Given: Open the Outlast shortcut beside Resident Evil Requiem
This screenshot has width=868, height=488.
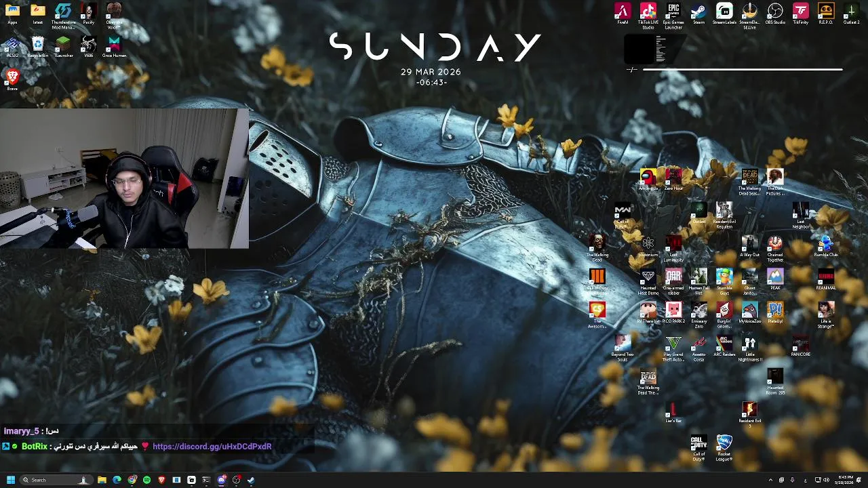Looking at the screenshot, I should 698,213.
